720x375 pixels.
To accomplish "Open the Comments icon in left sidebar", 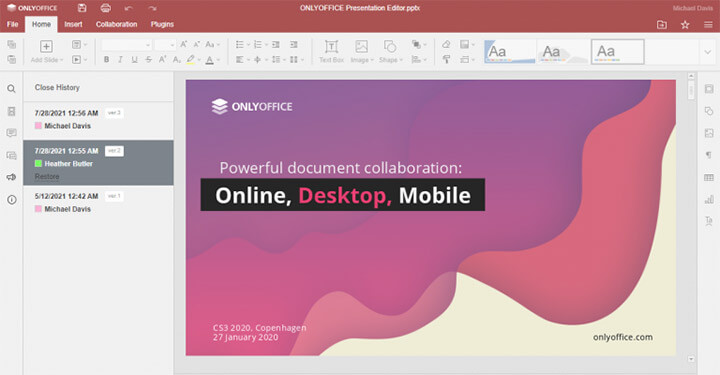I will (11, 133).
